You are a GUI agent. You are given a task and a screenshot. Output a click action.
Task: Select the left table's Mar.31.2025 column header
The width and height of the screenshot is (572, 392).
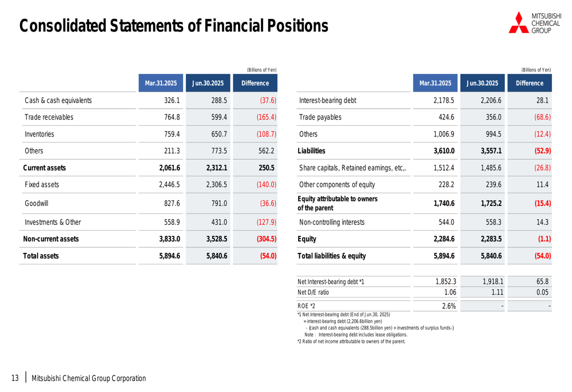click(x=161, y=83)
